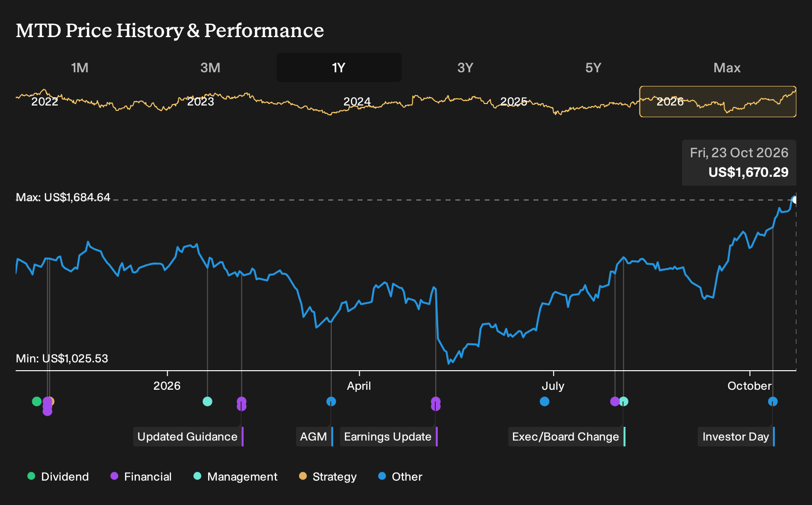Select the purple marker above Earnings Update
This screenshot has width=812, height=505.
[x=436, y=403]
